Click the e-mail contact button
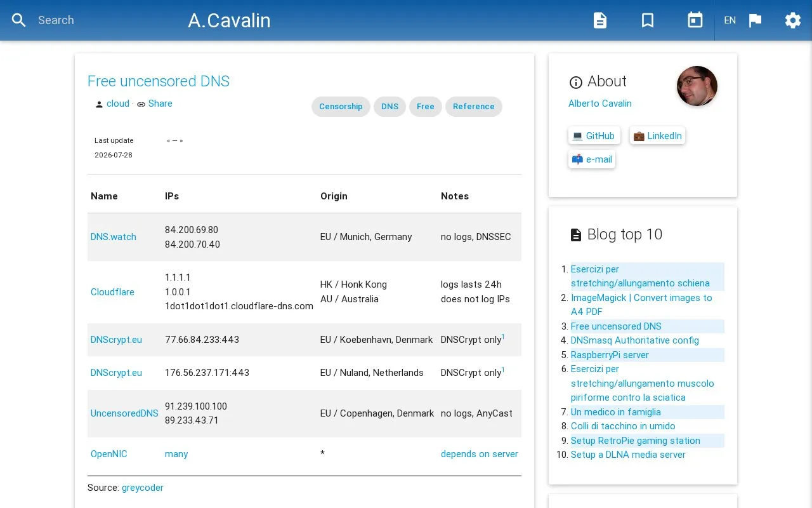 pos(592,159)
